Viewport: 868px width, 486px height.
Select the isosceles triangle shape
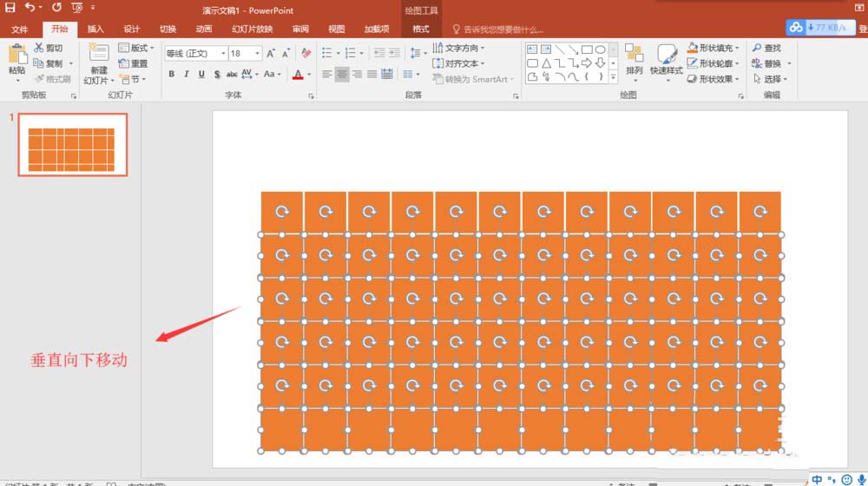pyautogui.click(x=546, y=63)
